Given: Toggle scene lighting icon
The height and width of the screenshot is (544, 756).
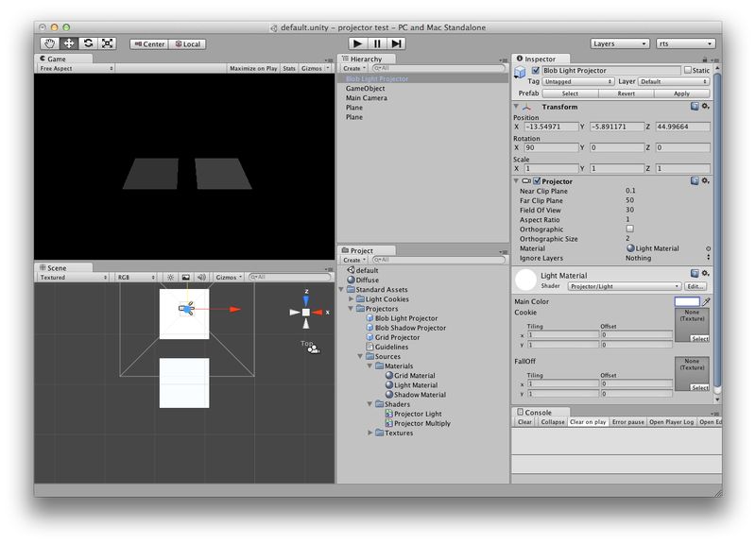Looking at the screenshot, I should click(170, 278).
